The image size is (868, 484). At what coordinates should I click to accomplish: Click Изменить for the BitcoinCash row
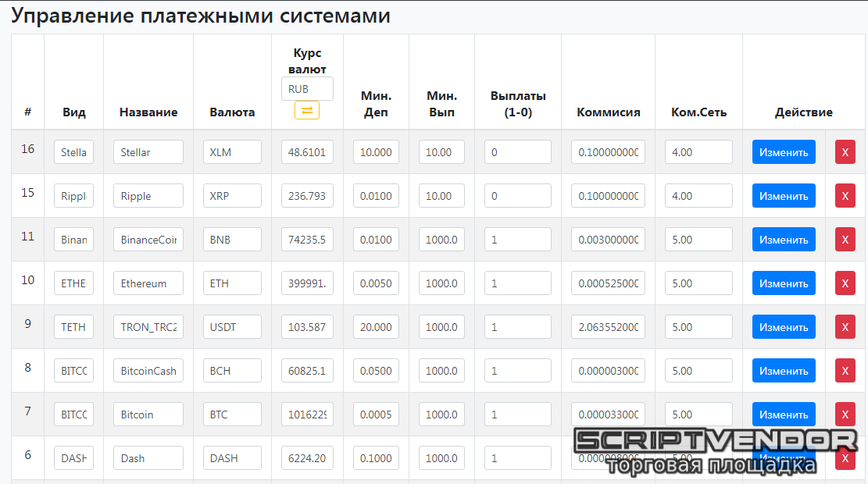pyautogui.click(x=784, y=371)
